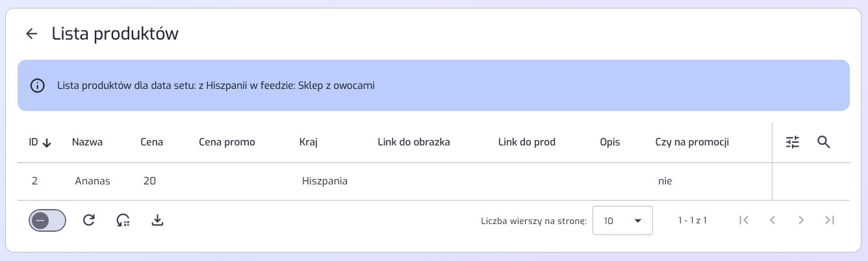Viewport: 868px width, 261px height.
Task: Click the Kraj column header
Action: tap(308, 142)
